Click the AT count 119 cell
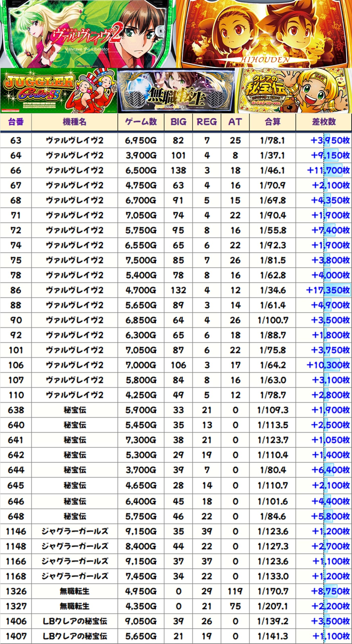This screenshot has height=644, width=352. (235, 591)
